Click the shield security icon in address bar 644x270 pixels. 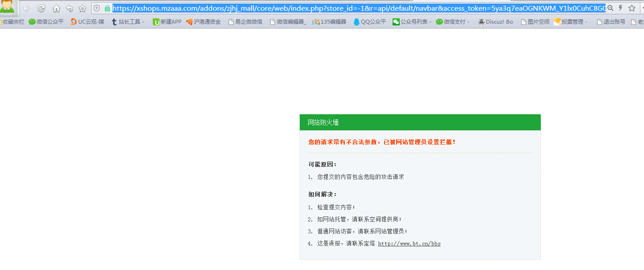point(97,8)
